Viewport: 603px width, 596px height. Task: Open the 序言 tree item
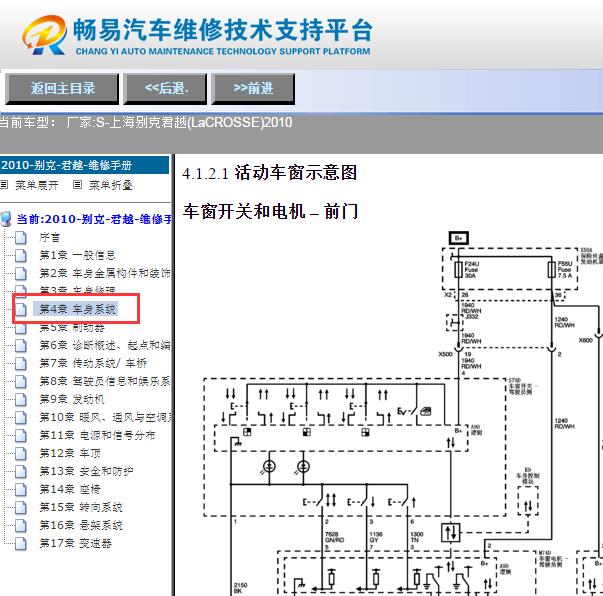[x=50, y=238]
